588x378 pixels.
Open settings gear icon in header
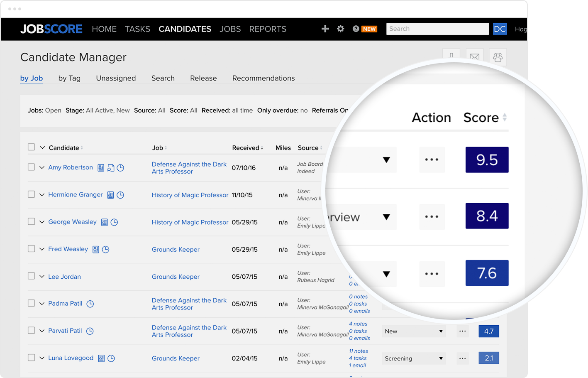(x=341, y=29)
